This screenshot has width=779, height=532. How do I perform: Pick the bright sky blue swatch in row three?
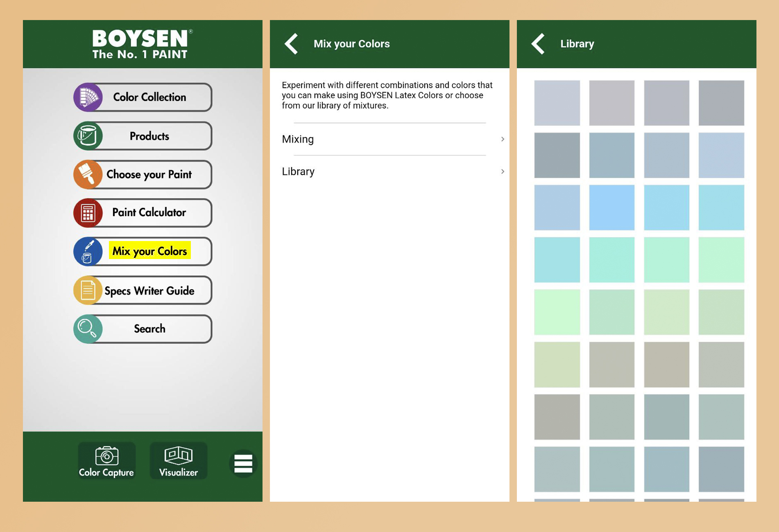pos(611,207)
